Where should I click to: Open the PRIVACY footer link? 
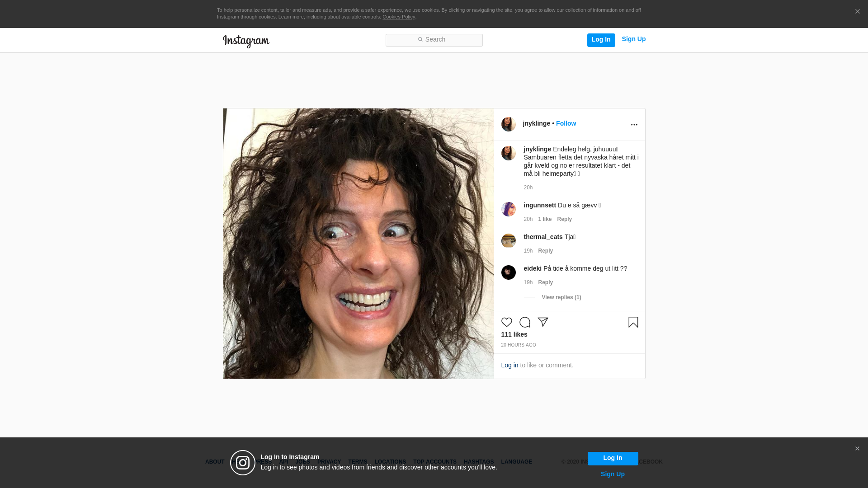coord(329,462)
